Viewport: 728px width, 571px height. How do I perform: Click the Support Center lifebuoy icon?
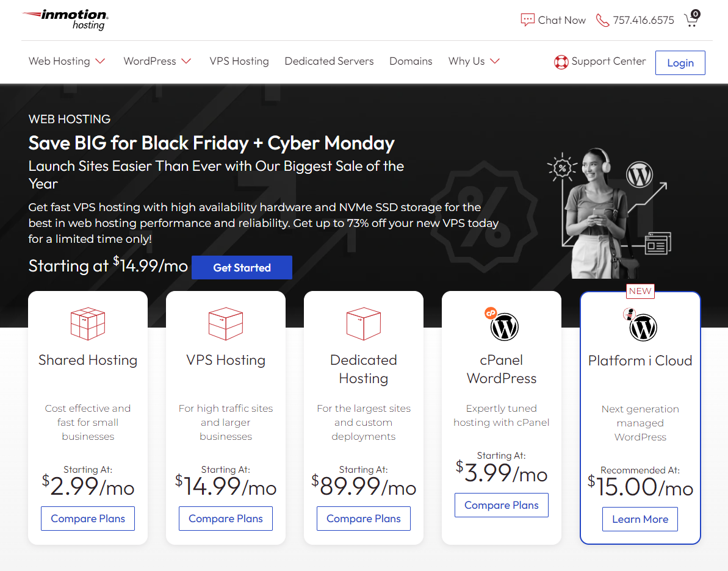point(561,62)
